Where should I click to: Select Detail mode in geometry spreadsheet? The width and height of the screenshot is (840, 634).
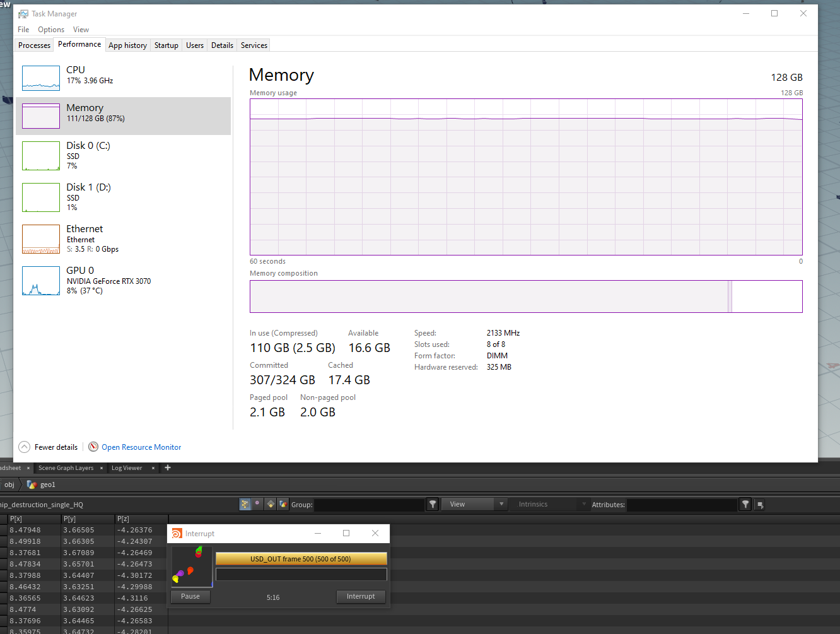(x=283, y=504)
